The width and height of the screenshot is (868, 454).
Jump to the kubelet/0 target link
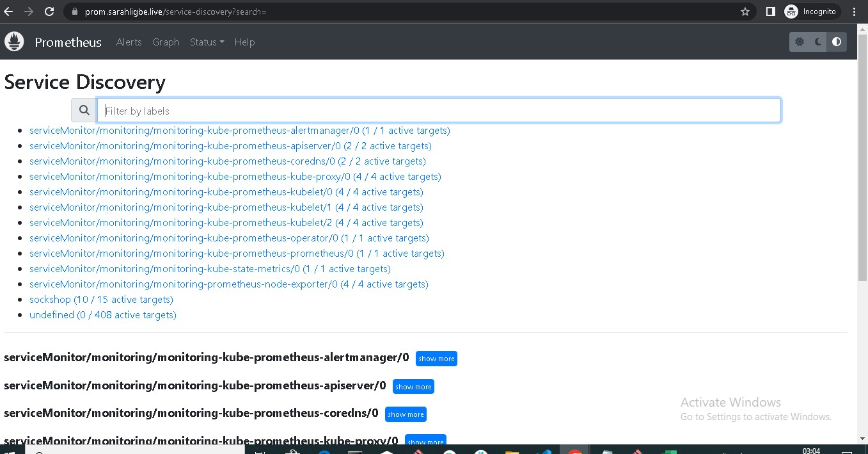coord(226,192)
